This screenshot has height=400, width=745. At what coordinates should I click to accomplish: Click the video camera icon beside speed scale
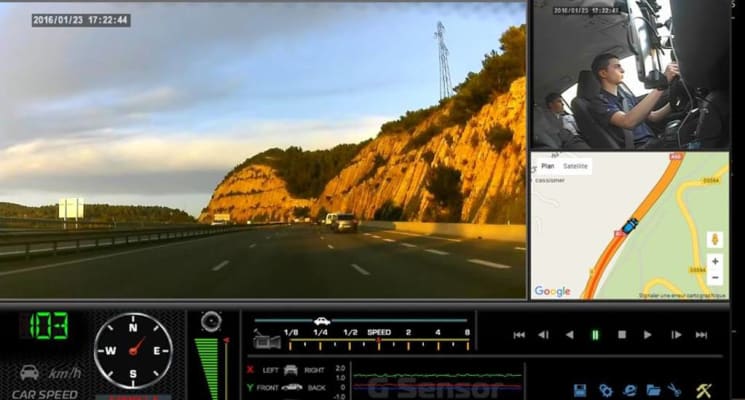pos(267,339)
